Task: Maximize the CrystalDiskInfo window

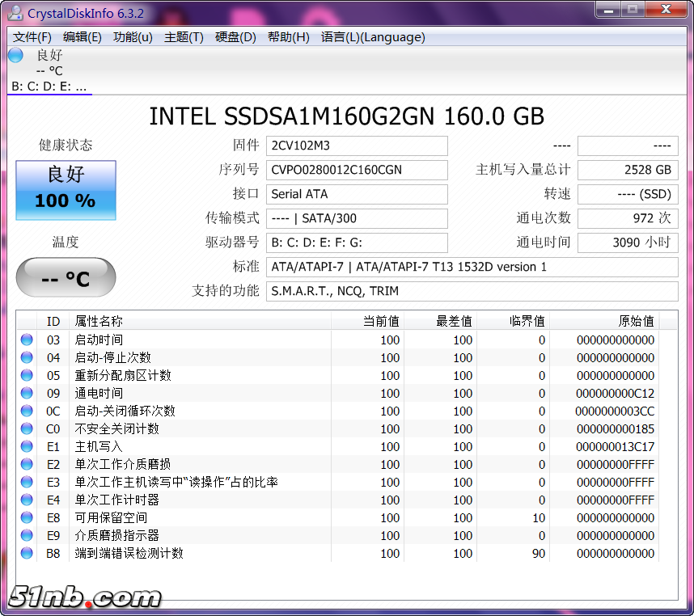Action: (x=633, y=9)
